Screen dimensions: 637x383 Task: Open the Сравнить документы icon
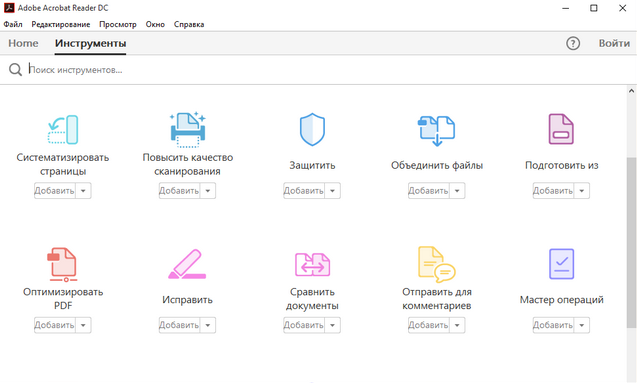312,264
